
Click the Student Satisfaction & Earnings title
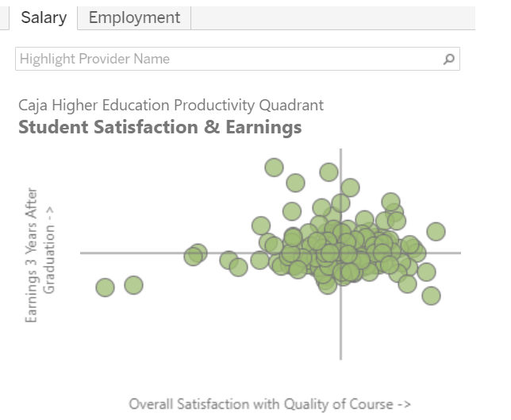[x=160, y=127]
